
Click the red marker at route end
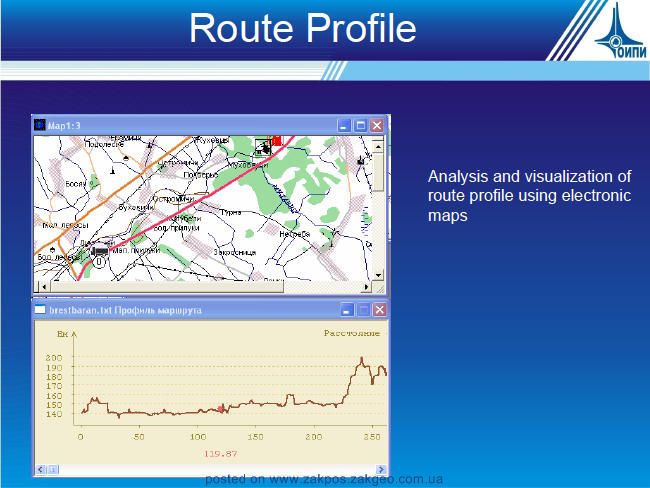point(276,141)
